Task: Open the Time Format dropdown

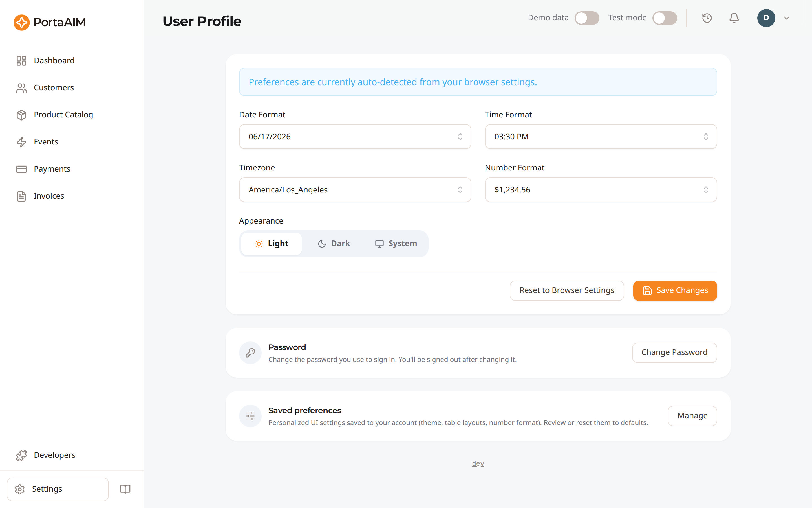Action: (601, 137)
